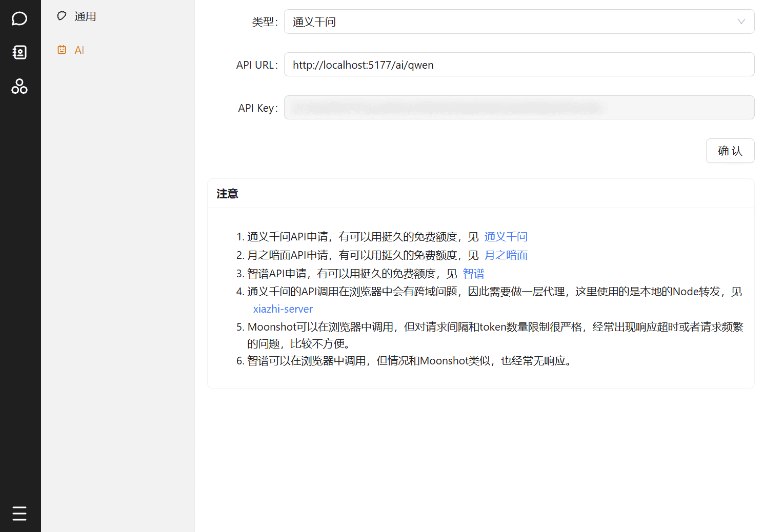This screenshot has width=764, height=532.
Task: Open the 通义千问 link in note 1
Action: point(506,237)
